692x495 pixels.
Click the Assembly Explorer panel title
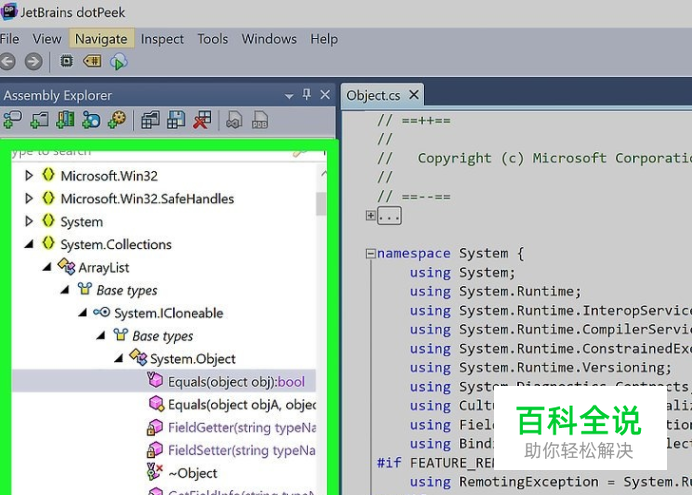click(x=57, y=96)
